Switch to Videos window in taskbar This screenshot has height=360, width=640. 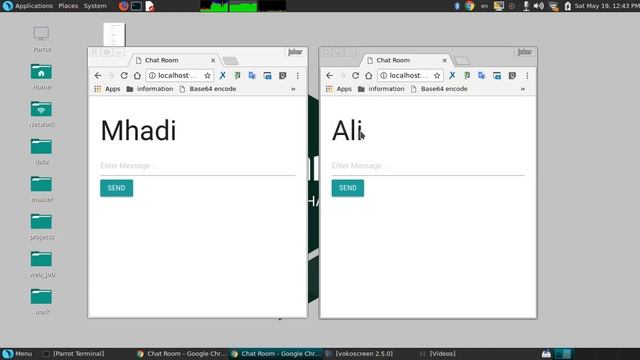438,353
